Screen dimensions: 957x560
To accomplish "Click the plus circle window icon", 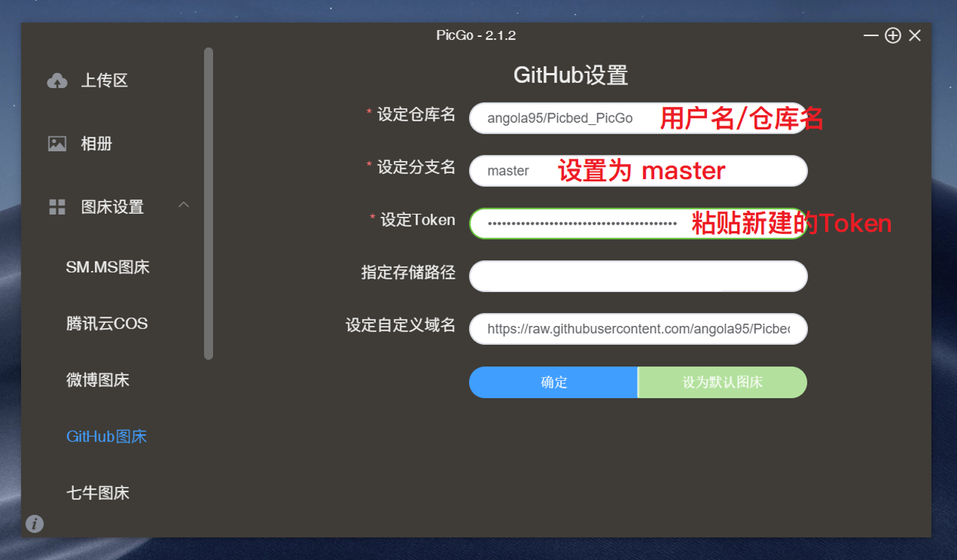I will [893, 35].
